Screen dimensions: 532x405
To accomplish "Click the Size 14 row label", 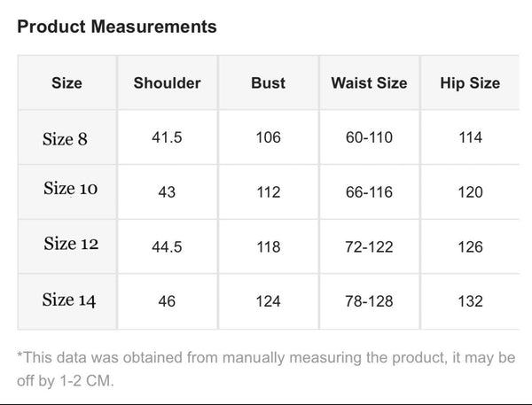I will click(68, 300).
